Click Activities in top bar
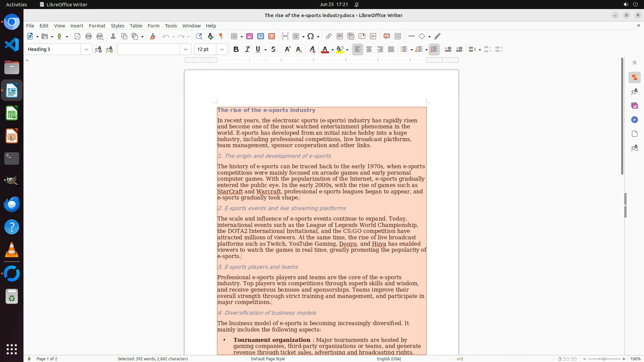The width and height of the screenshot is (644, 362). pyautogui.click(x=16, y=5)
